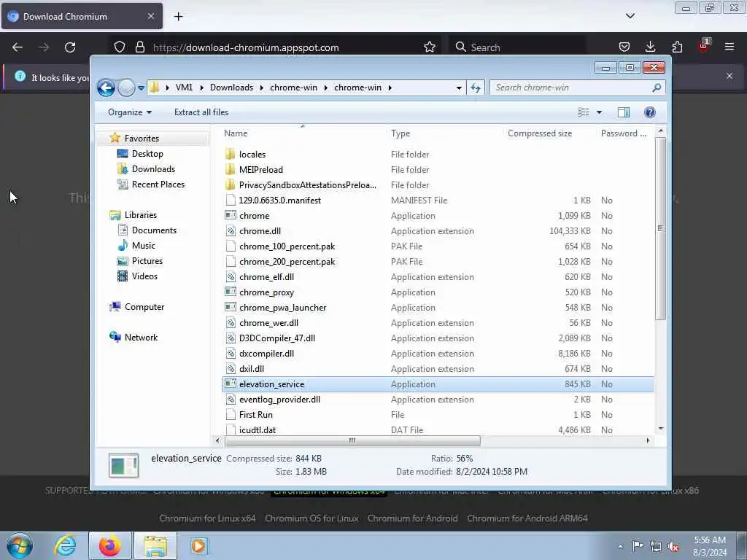Click the Explorer back navigation arrow
This screenshot has width=747, height=560.
(x=106, y=87)
